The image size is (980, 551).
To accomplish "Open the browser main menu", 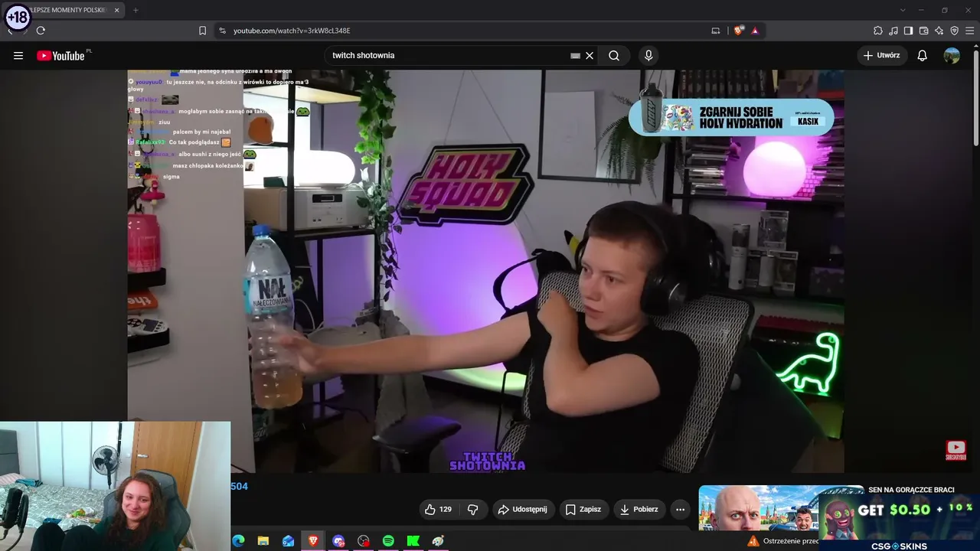I will click(x=969, y=31).
